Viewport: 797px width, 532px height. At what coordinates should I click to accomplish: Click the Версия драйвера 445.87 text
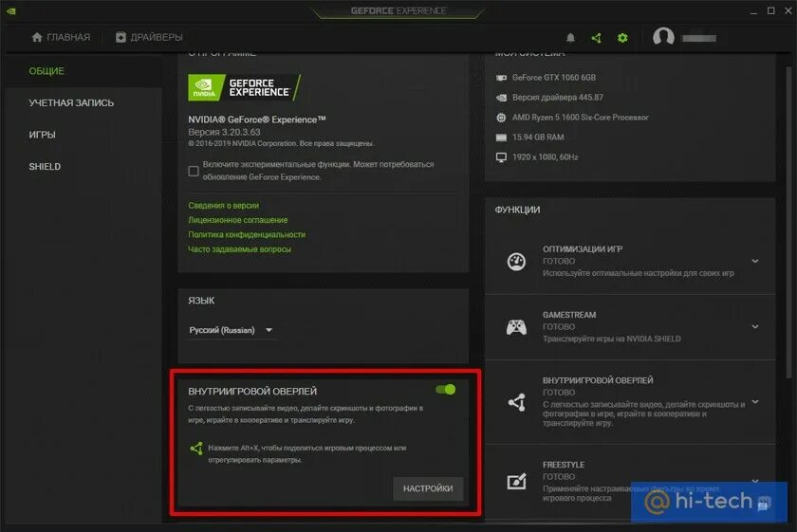(558, 98)
